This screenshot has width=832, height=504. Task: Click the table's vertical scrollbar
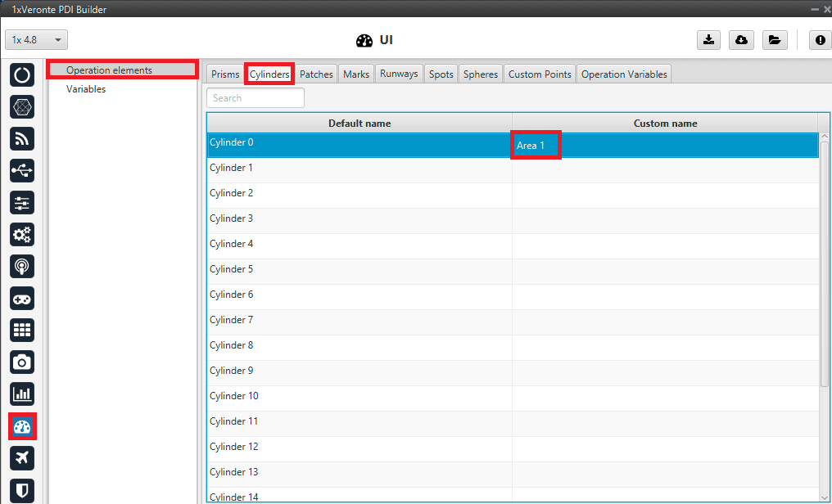pos(824,262)
